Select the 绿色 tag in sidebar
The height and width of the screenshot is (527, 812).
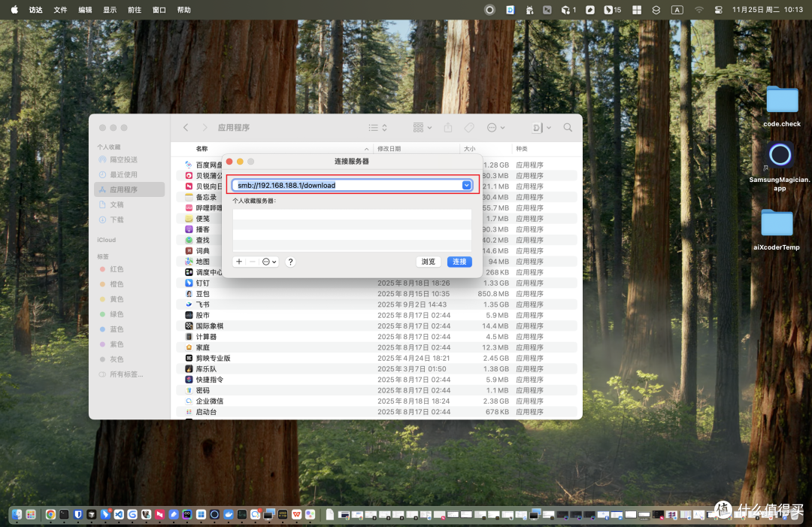(129, 314)
